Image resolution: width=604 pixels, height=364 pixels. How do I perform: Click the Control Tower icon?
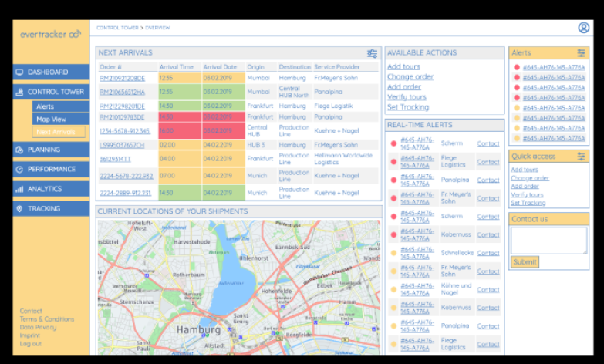point(19,92)
